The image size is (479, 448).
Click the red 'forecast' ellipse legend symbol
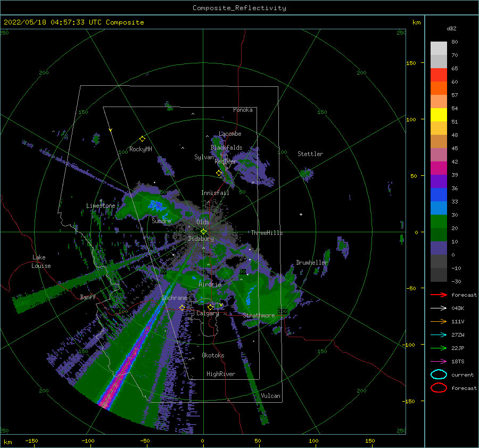point(439,388)
